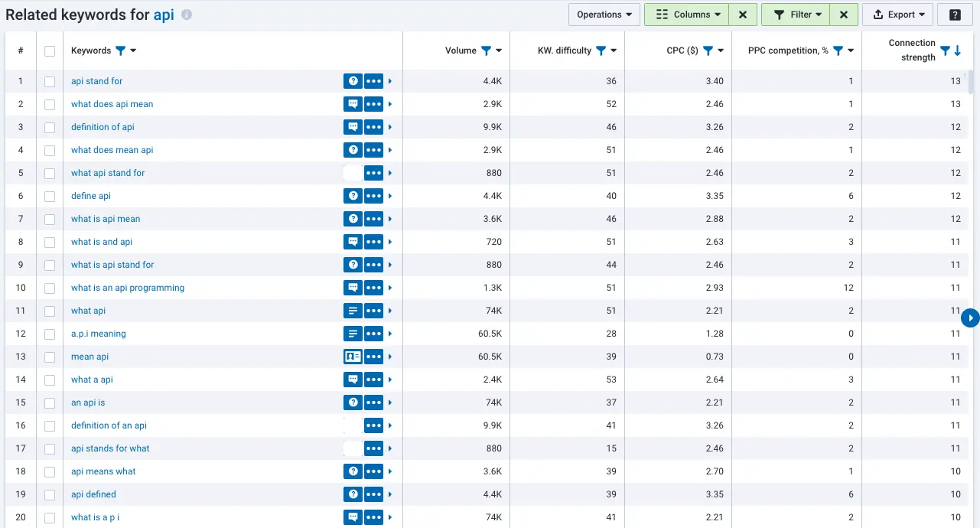Open the keyword link api stands for what
This screenshot has height=528, width=980.
pyautogui.click(x=110, y=448)
